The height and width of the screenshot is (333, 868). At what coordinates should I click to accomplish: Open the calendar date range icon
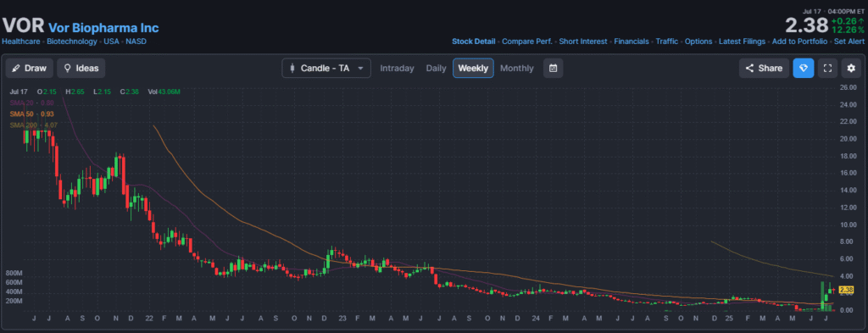coord(553,68)
